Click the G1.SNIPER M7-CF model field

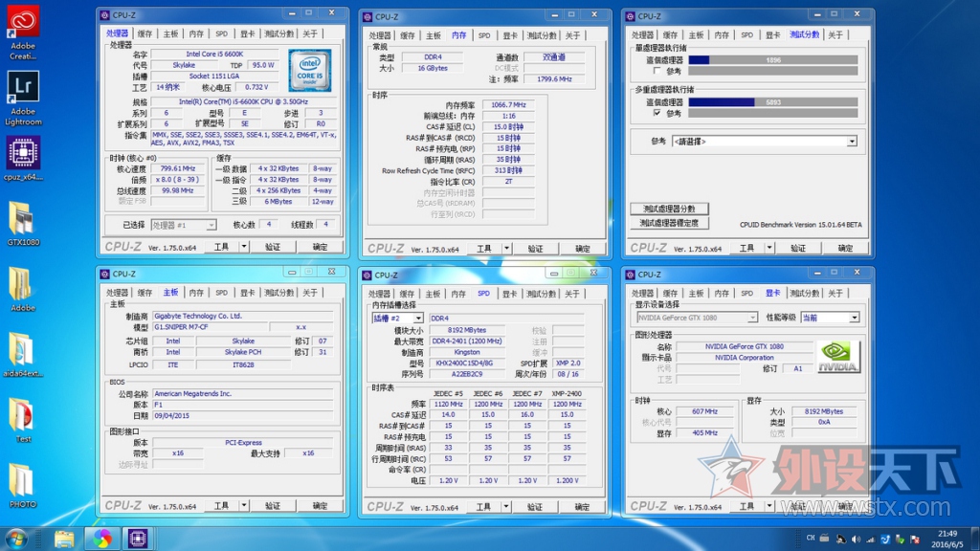tap(210, 327)
